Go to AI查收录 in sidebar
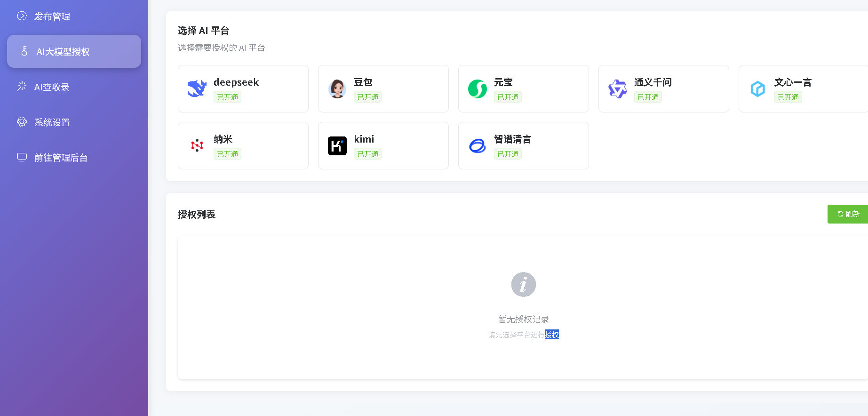This screenshot has width=868, height=416. [x=52, y=87]
